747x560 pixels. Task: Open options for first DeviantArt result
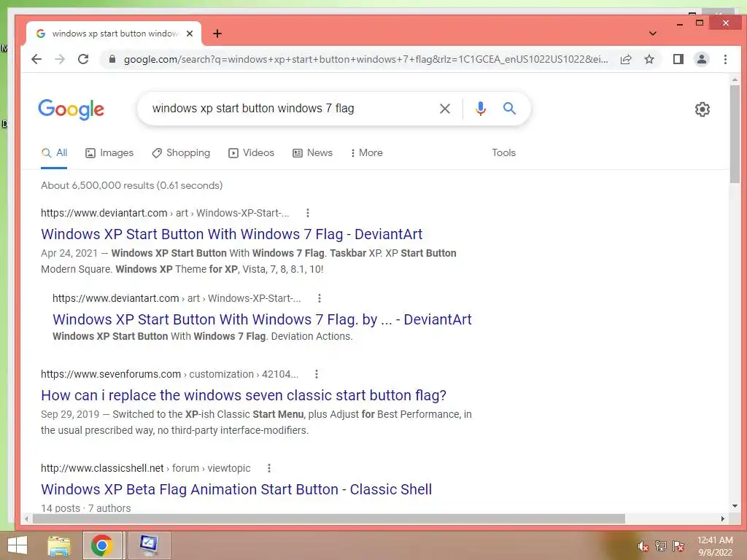click(x=308, y=213)
